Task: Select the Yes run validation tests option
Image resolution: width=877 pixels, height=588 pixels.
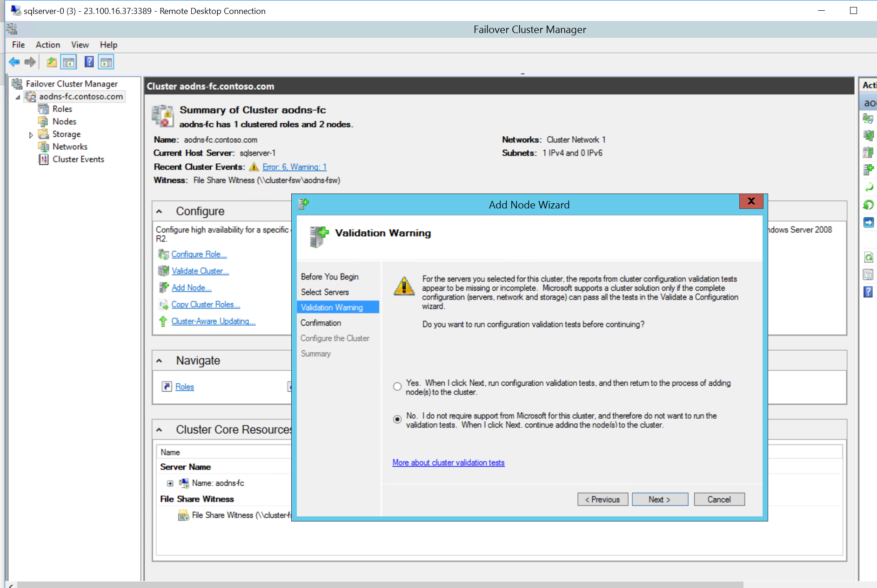Action: click(397, 387)
